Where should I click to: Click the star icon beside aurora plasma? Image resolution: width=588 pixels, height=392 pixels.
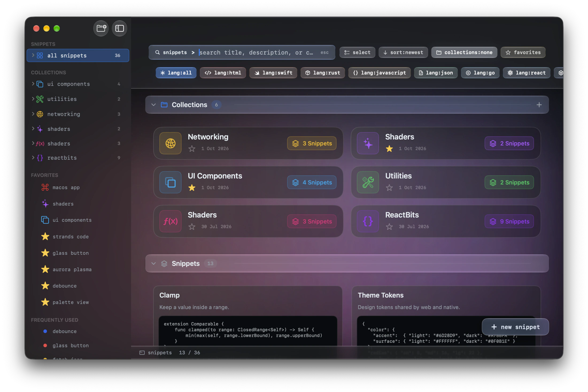click(x=45, y=269)
